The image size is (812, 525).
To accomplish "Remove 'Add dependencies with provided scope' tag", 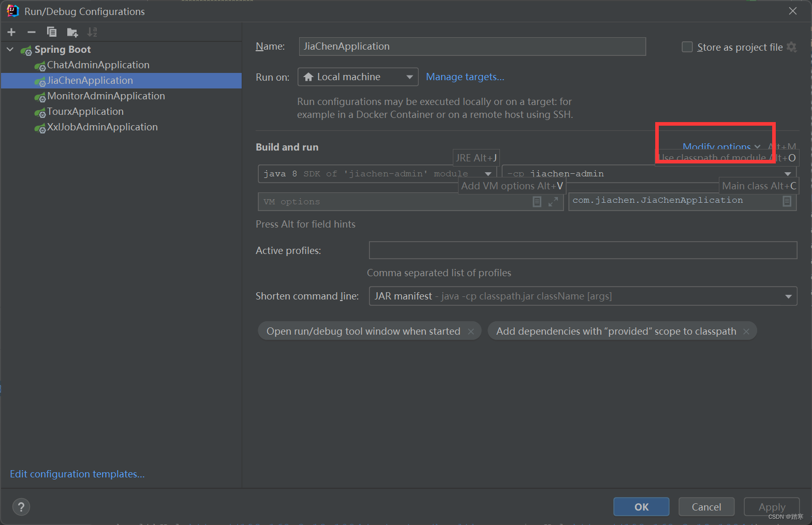I will coord(746,332).
